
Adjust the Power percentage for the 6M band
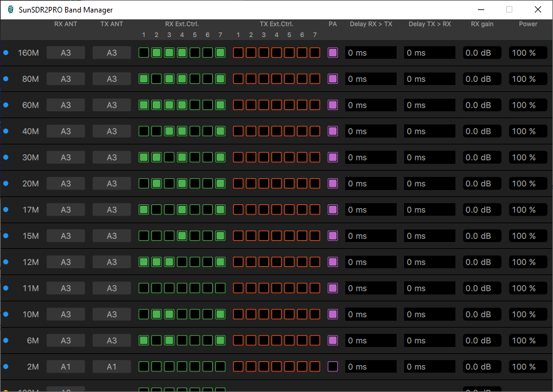[x=527, y=340]
